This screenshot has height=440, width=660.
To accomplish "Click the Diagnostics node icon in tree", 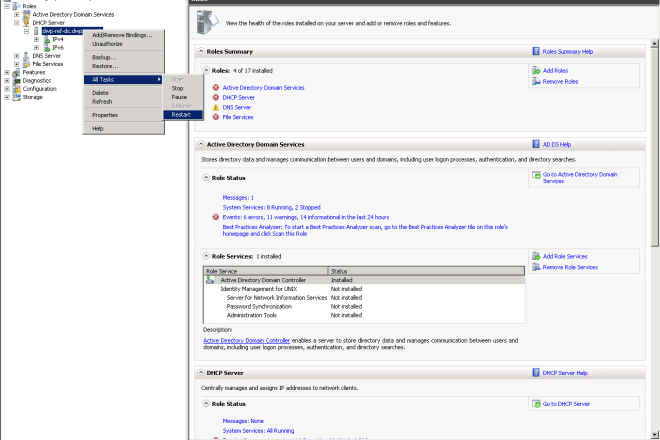I will [16, 80].
